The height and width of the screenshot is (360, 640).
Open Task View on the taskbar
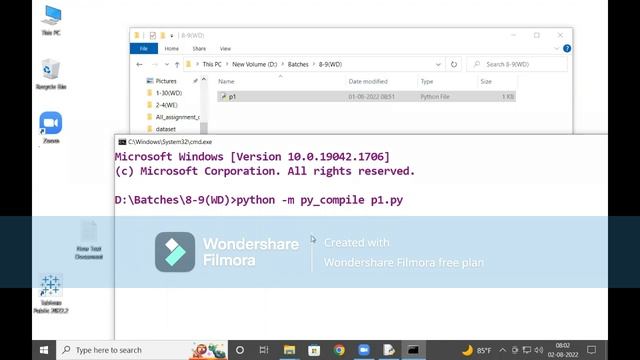coord(264,350)
